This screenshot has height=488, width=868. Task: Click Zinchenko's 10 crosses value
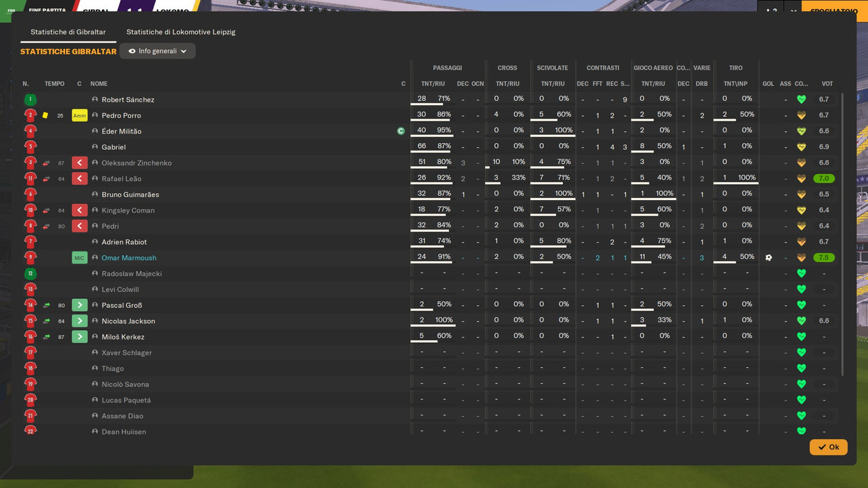[x=496, y=162]
